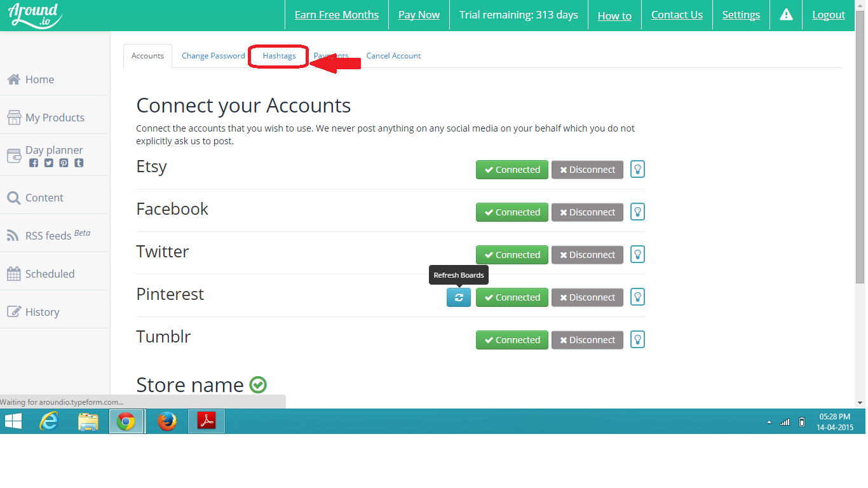Open the warning triangle alert icon
Screen dimensions: 868x488
(786, 15)
